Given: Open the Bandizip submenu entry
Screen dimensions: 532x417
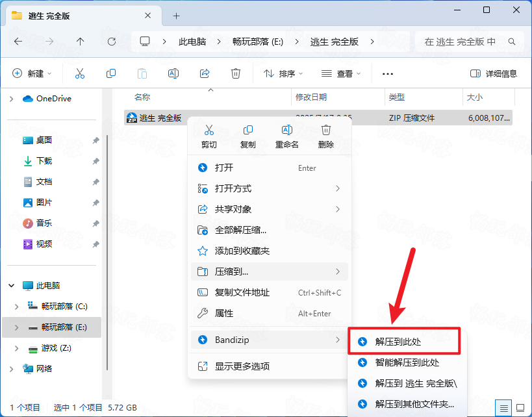Looking at the screenshot, I should tap(270, 340).
